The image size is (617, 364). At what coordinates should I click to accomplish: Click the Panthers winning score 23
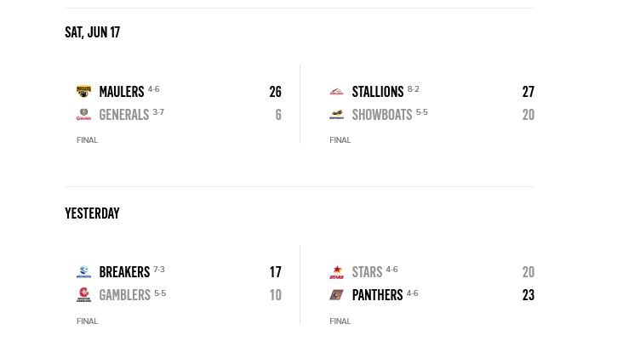click(528, 295)
